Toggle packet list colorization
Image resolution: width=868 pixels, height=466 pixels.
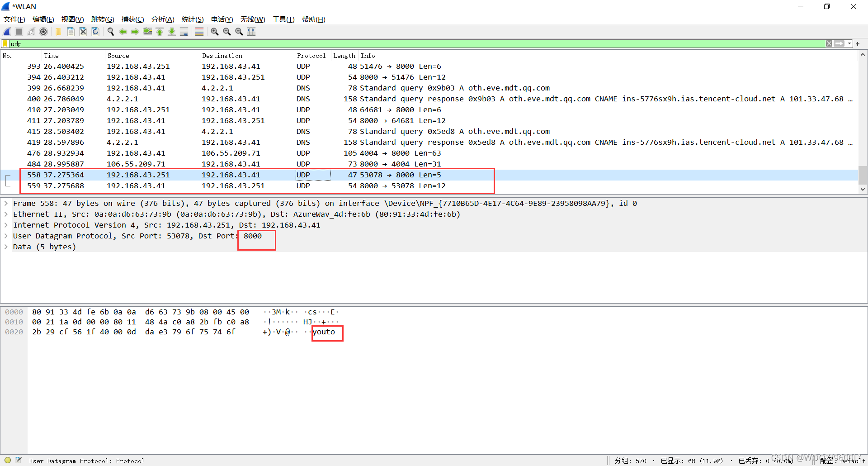pos(199,32)
